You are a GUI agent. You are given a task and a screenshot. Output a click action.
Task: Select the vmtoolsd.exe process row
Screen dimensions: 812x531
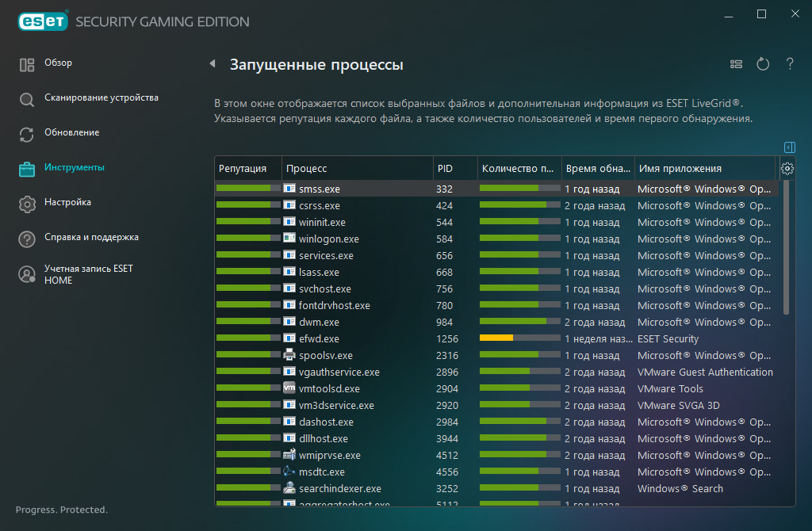[496, 388]
